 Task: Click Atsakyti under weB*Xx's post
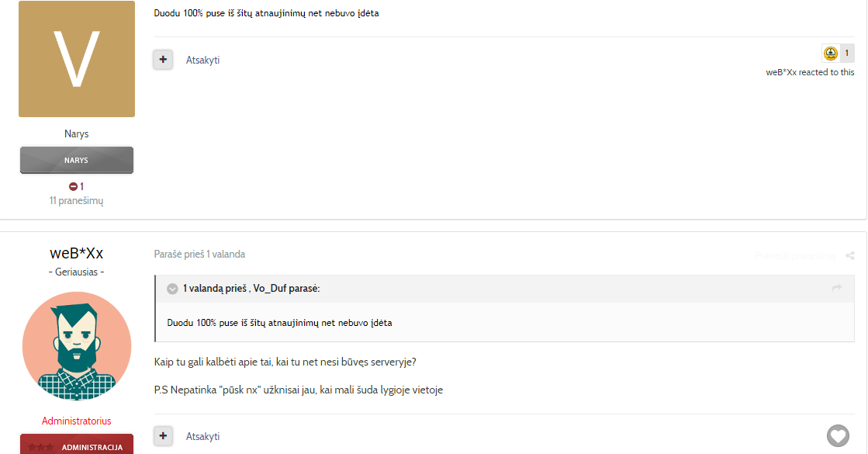tap(202, 437)
